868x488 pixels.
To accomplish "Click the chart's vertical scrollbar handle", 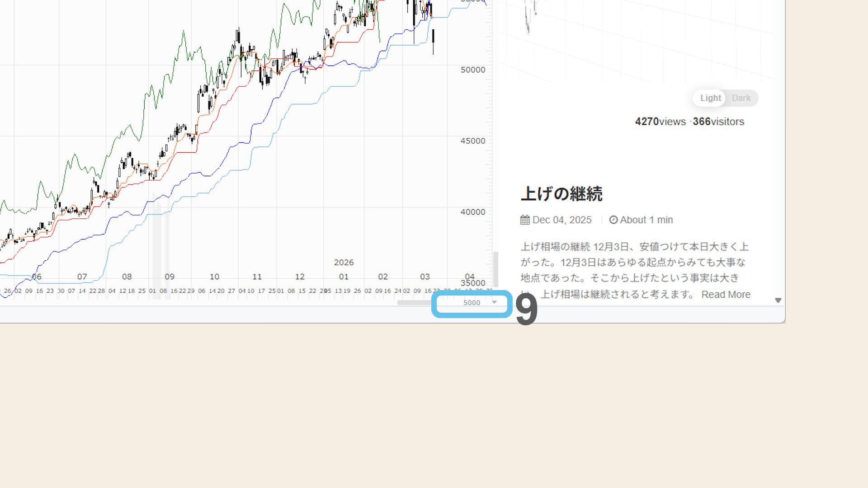I will (x=495, y=269).
